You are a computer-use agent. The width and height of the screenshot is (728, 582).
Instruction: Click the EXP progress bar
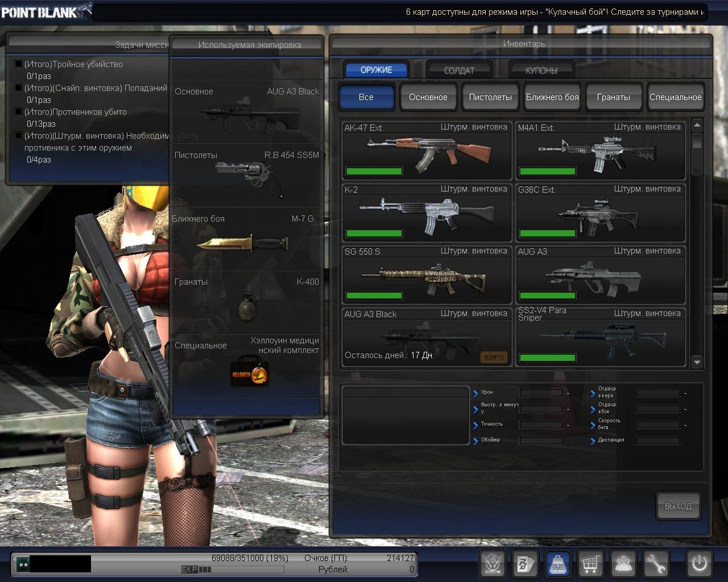(x=233, y=569)
